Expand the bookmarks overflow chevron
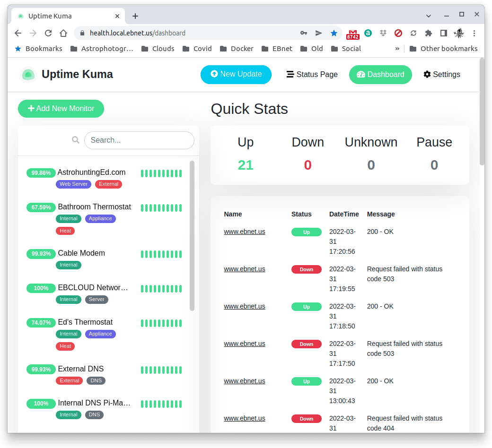The image size is (492, 448). [x=397, y=48]
